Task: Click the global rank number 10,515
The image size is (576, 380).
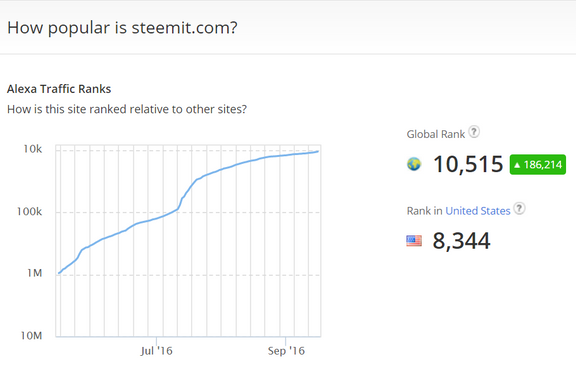Action: pos(468,164)
